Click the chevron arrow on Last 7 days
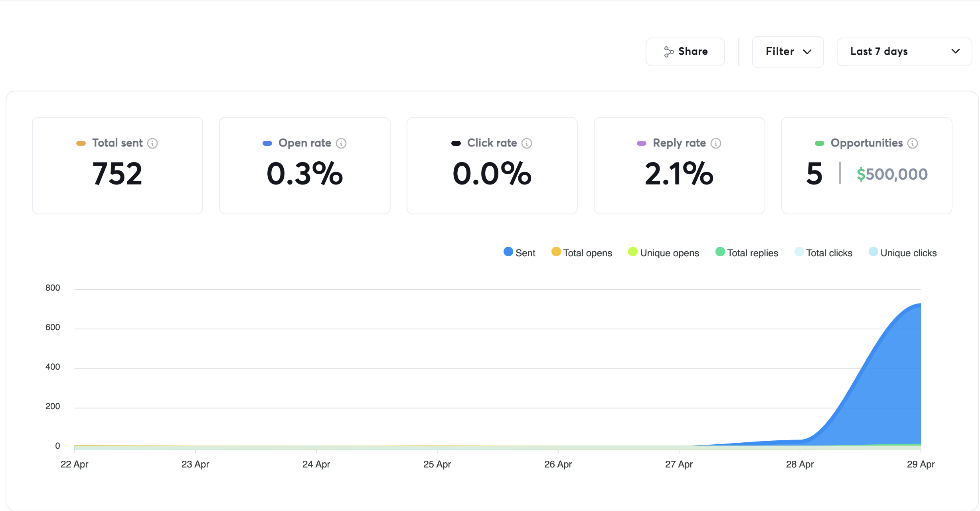The image size is (980, 511). pos(956,51)
